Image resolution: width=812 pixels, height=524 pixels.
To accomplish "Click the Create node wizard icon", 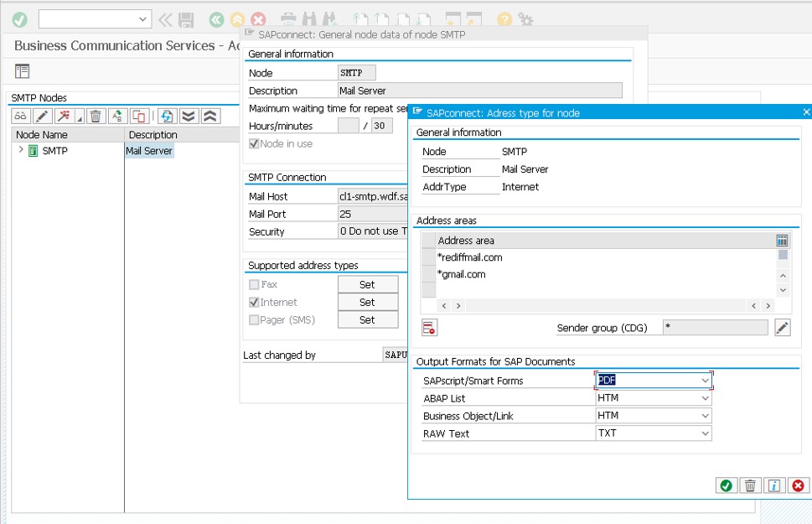I will 65,116.
